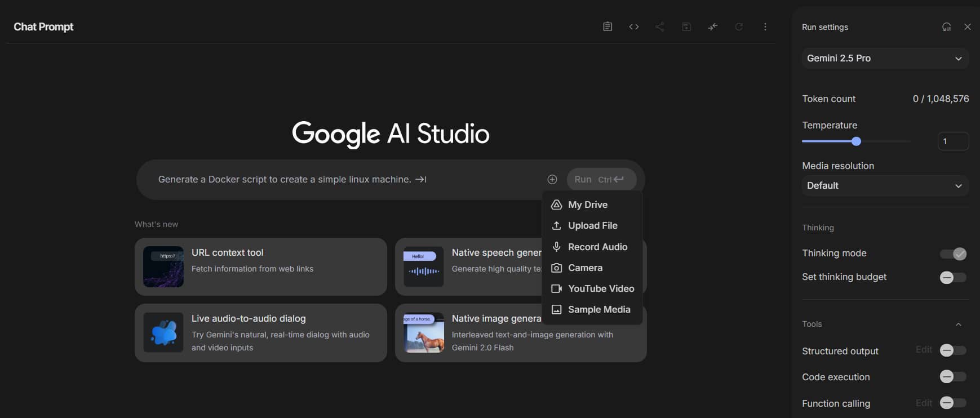
Task: Click the compare mode arrows icon
Action: 713,26
